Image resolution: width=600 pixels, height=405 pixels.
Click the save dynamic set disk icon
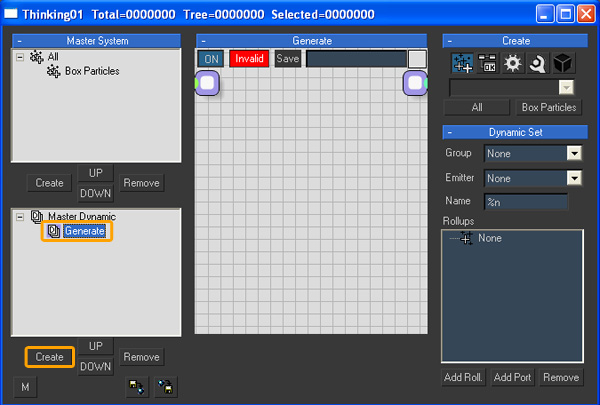click(x=136, y=387)
